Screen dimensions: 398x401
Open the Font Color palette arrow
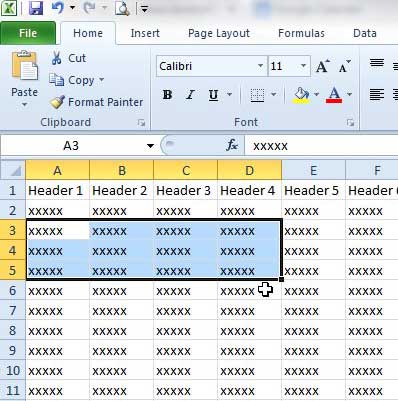[349, 95]
